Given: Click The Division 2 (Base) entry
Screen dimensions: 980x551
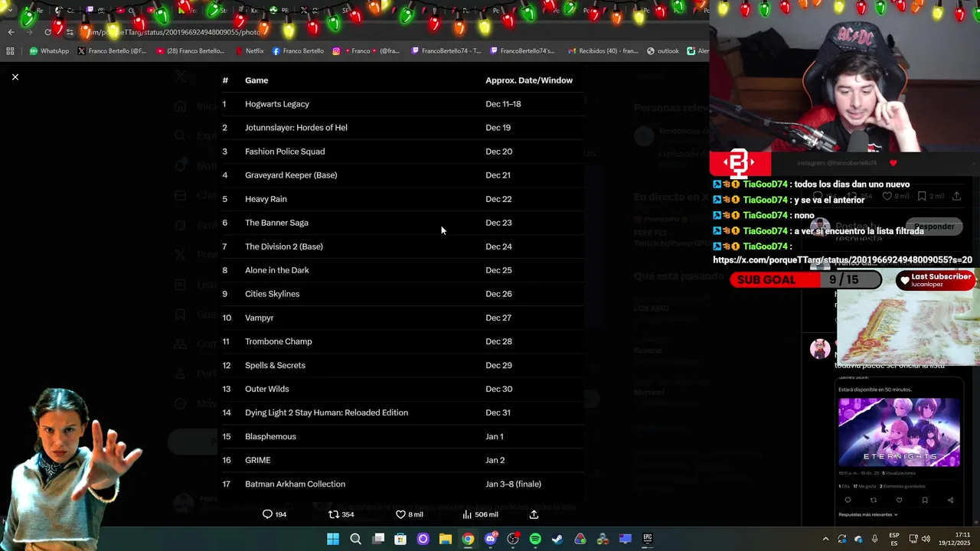Looking at the screenshot, I should click(x=284, y=246).
